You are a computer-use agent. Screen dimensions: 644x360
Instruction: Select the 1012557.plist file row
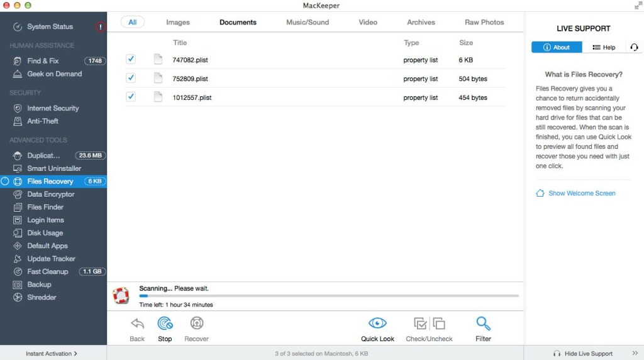point(316,98)
